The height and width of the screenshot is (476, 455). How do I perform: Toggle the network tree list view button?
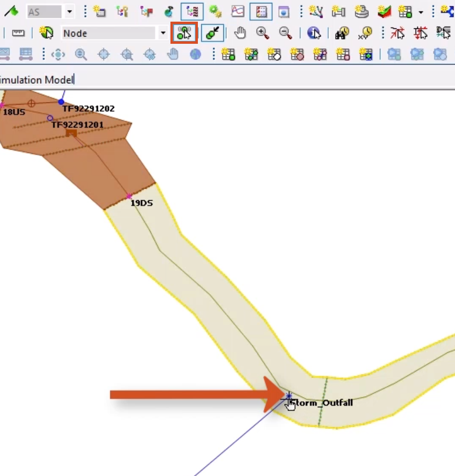(x=192, y=12)
